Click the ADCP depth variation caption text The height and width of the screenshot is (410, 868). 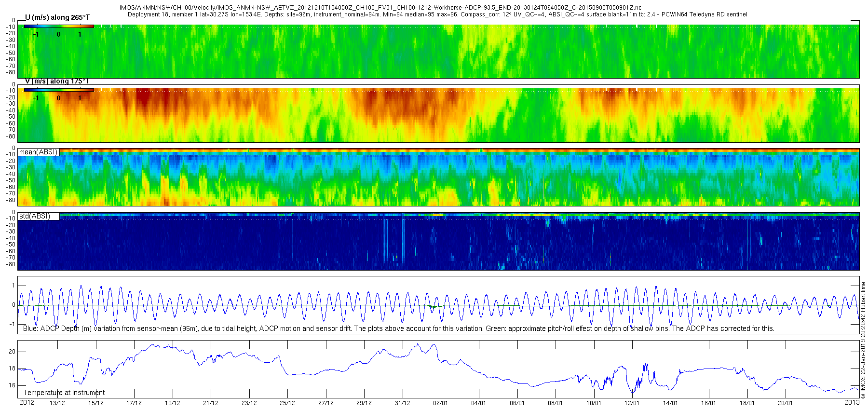pyautogui.click(x=399, y=328)
